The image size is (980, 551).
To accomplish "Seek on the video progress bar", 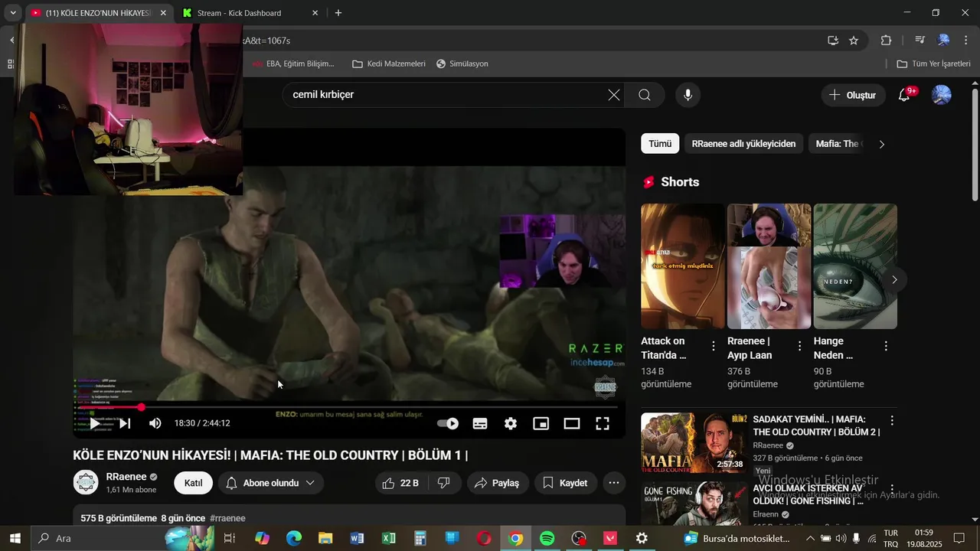I will [349, 407].
